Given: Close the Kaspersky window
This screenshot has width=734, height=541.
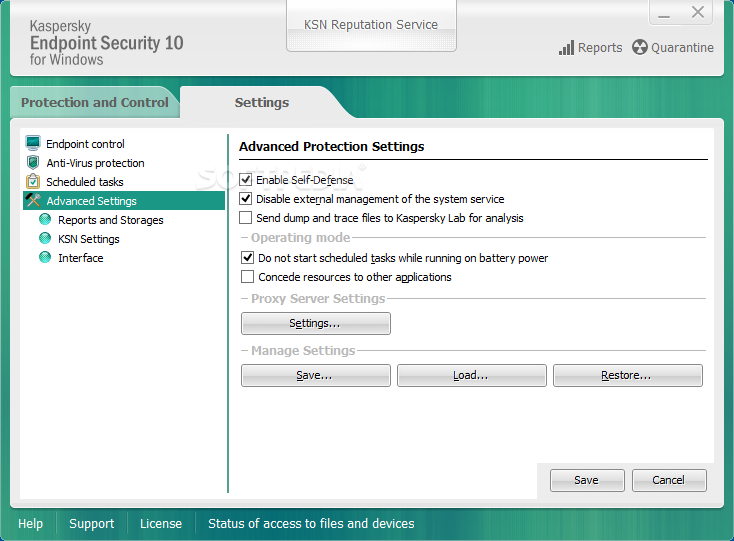Looking at the screenshot, I should 697,13.
